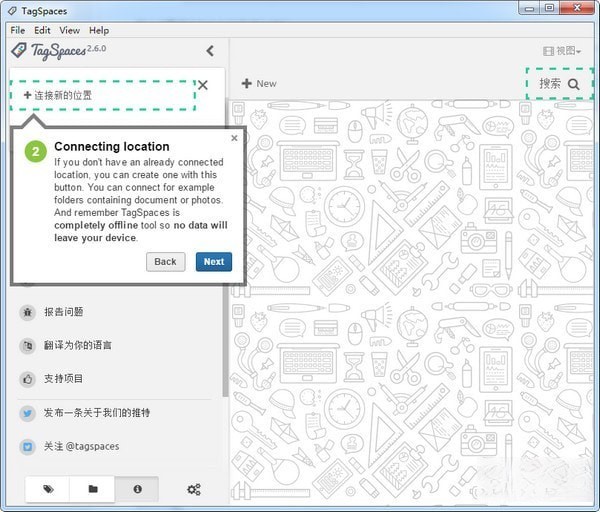Open the View menu
Viewport: 600px width, 512px height.
tap(69, 30)
